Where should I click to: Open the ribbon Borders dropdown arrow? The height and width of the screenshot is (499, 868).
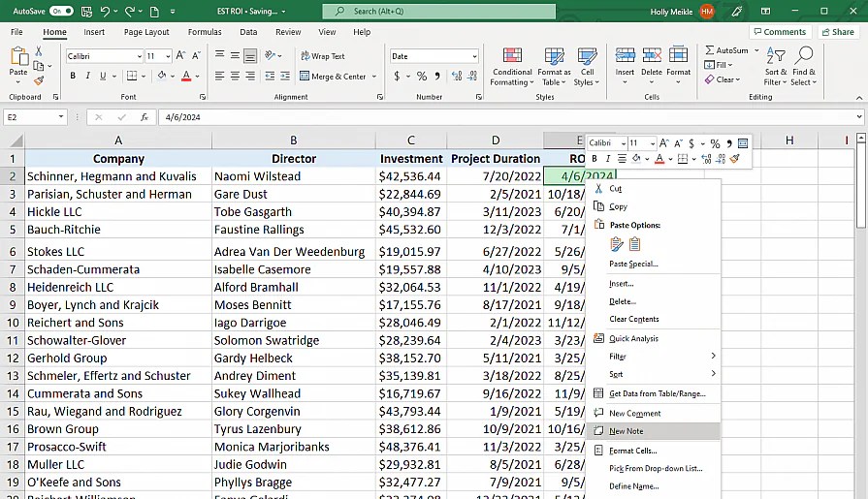144,77
